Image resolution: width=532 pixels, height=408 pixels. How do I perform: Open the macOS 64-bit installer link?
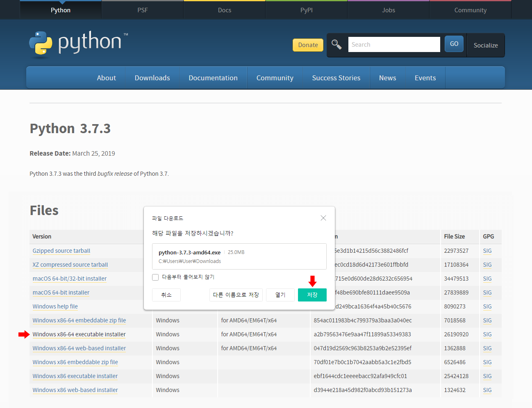coord(61,292)
